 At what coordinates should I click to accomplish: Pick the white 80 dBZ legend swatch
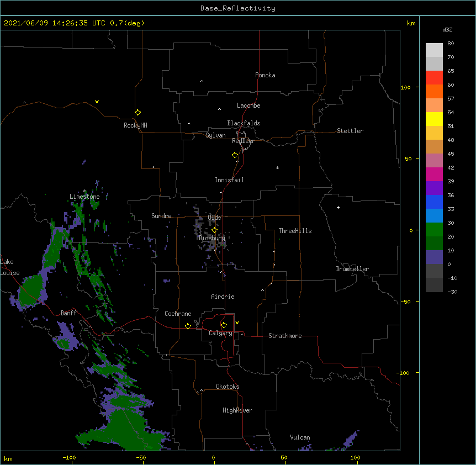coord(434,50)
